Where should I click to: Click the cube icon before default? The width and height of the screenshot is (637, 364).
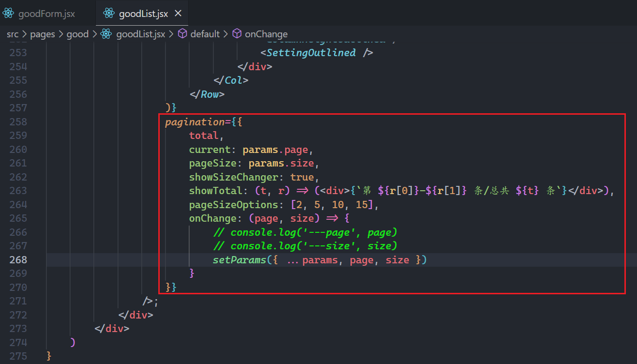(x=182, y=34)
